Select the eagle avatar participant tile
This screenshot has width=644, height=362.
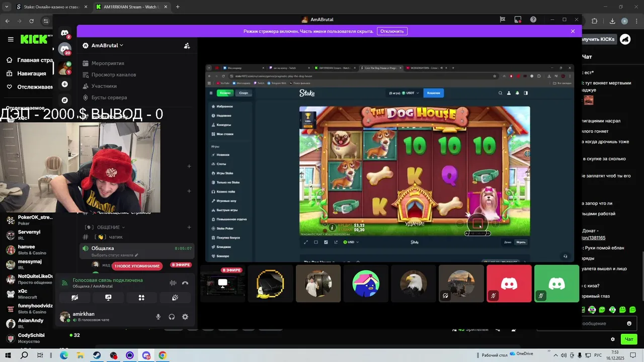click(x=413, y=284)
